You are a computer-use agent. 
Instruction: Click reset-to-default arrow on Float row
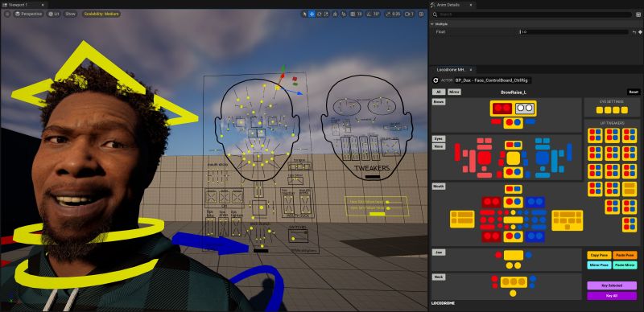coord(634,31)
